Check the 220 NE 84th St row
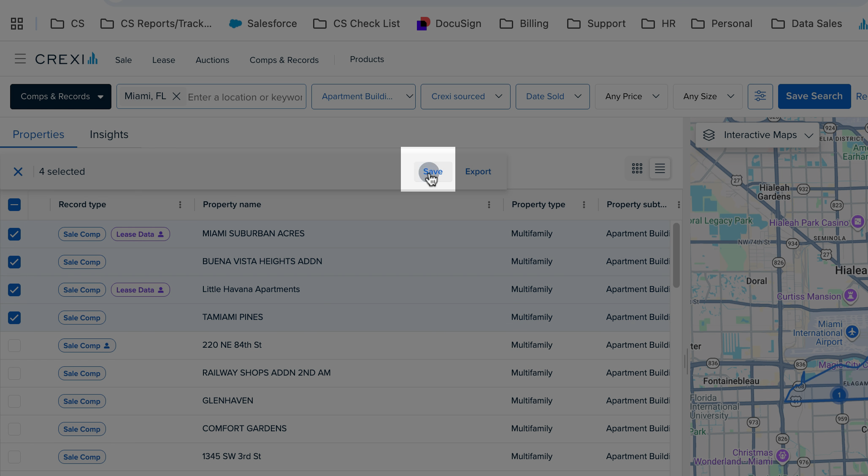This screenshot has height=476, width=868. (x=14, y=346)
